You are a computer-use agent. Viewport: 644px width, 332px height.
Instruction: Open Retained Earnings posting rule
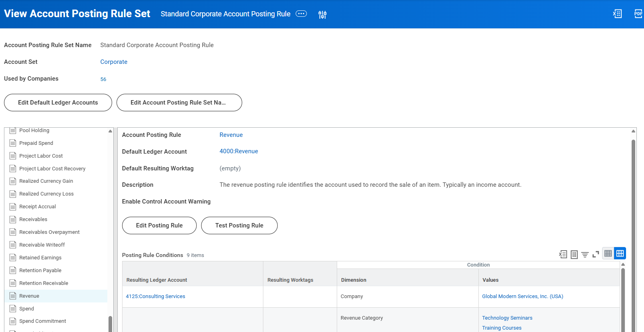pyautogui.click(x=40, y=258)
